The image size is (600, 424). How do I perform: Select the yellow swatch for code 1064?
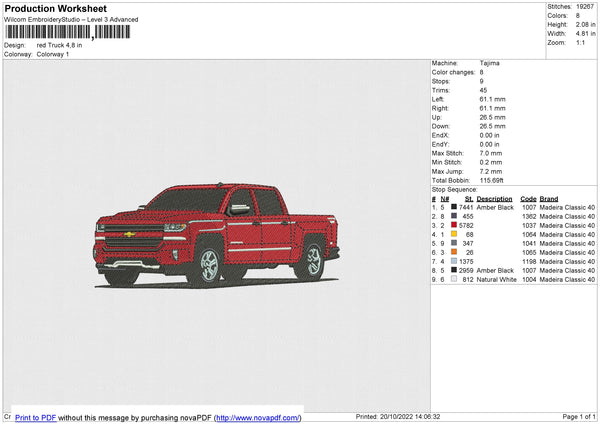click(454, 234)
